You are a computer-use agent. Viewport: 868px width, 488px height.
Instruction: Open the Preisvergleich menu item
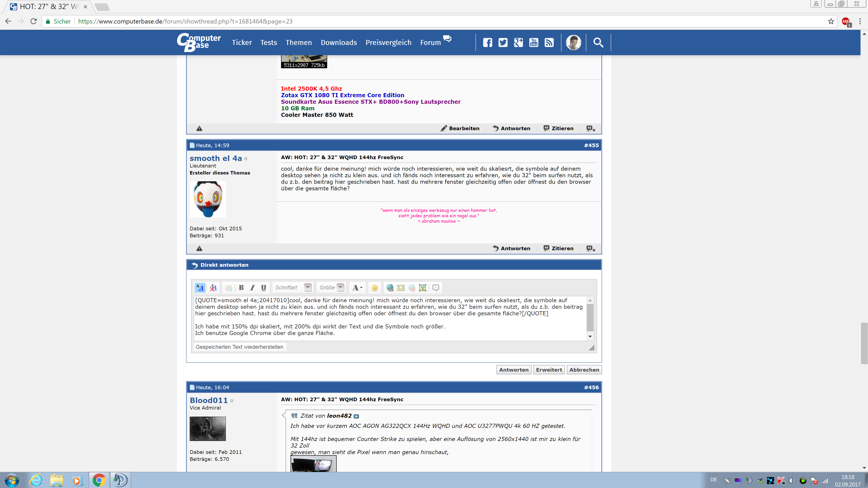(x=388, y=42)
